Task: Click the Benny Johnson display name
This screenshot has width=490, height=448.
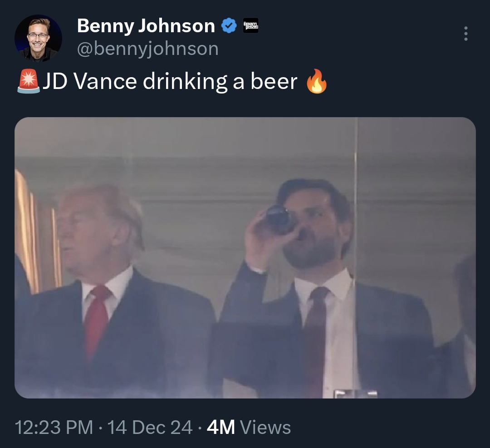Action: (146, 26)
